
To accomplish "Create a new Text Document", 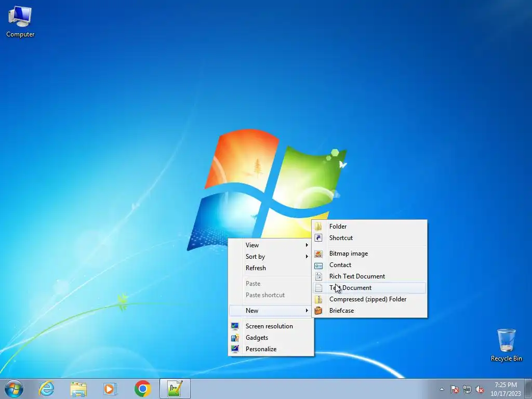I will pyautogui.click(x=369, y=288).
